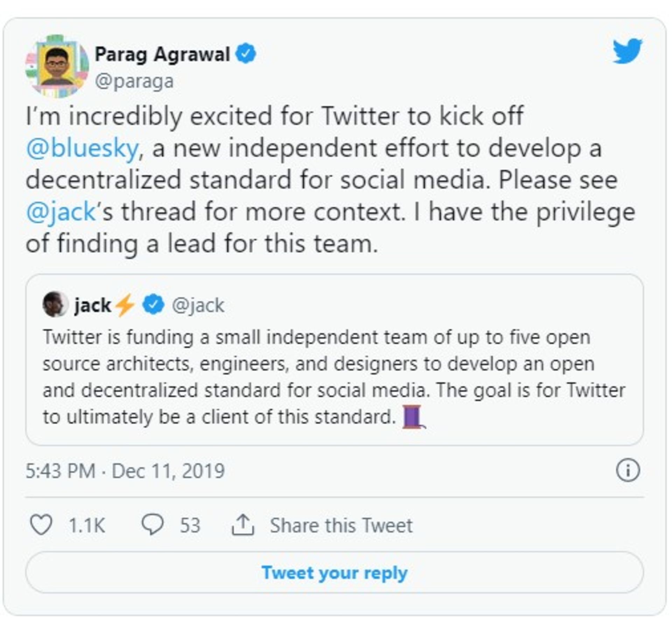Like the tweet with heart icon
The height and width of the screenshot is (628, 672).
click(x=41, y=524)
